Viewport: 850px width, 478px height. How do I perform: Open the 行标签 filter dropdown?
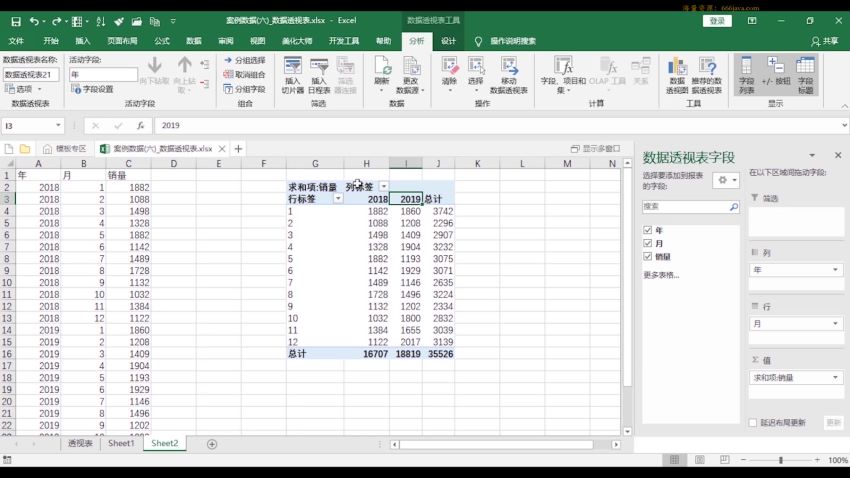point(337,199)
